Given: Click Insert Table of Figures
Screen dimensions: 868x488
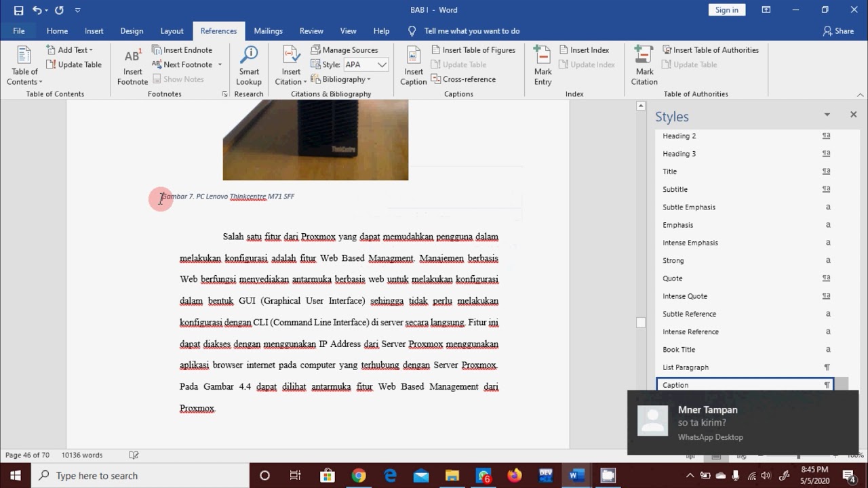Looking at the screenshot, I should tap(473, 49).
